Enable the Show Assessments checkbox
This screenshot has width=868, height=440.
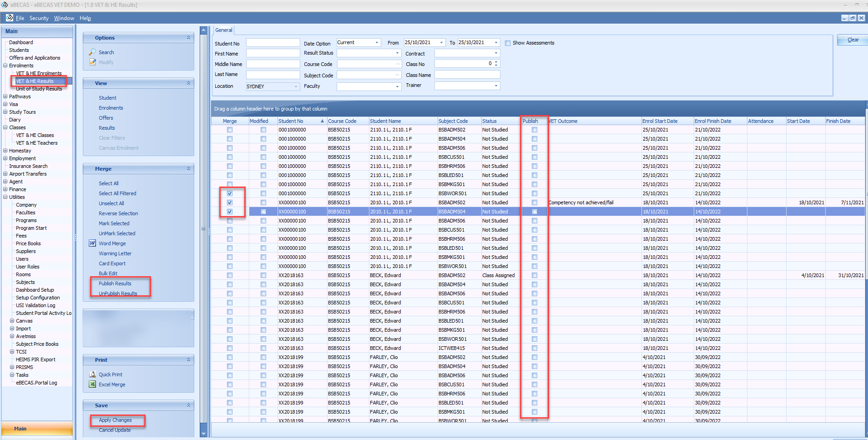508,43
